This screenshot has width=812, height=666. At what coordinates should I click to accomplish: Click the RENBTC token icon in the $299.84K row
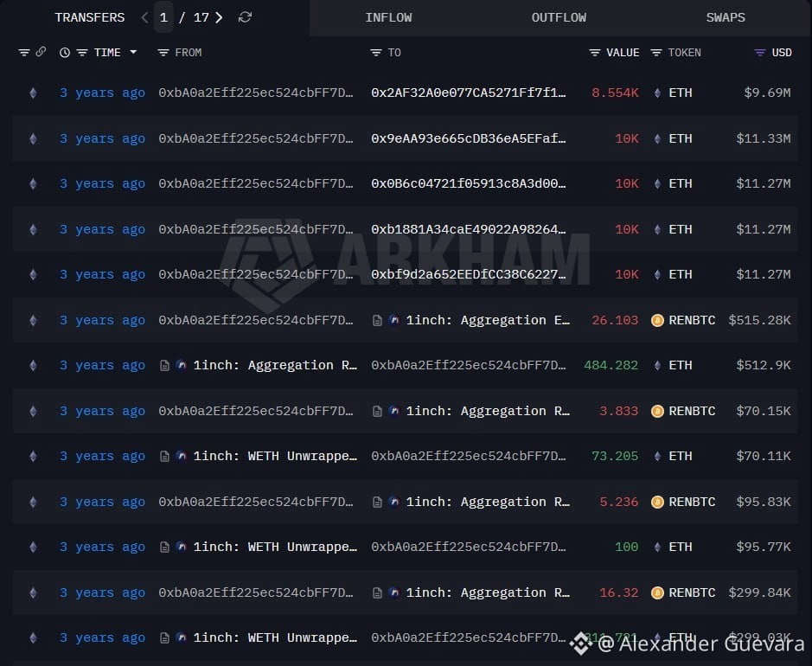[x=657, y=593]
